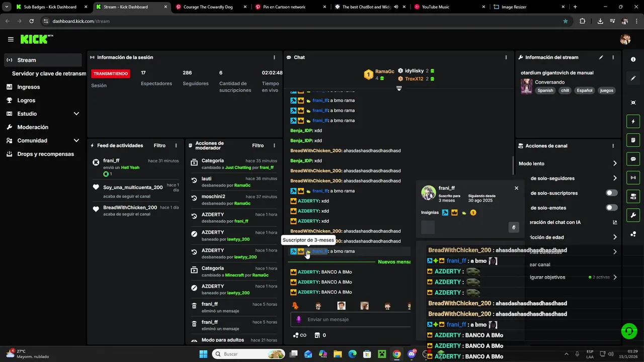Close the frani_ff user card
644x362 pixels.
point(516,188)
